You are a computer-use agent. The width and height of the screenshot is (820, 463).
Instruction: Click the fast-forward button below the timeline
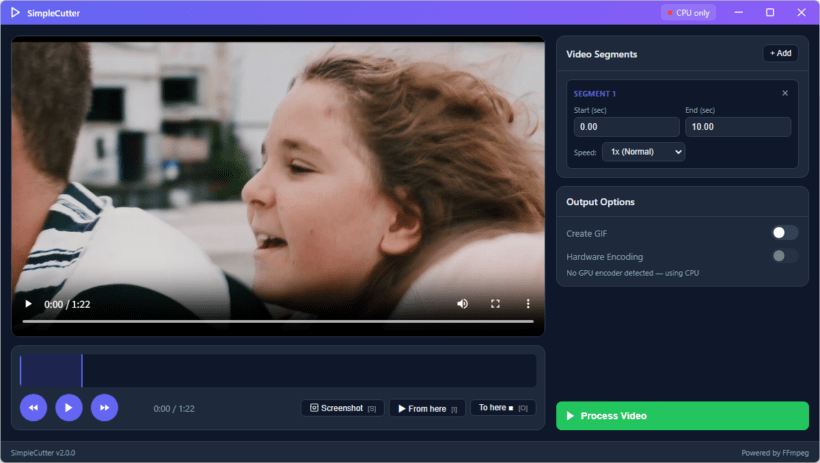click(104, 407)
